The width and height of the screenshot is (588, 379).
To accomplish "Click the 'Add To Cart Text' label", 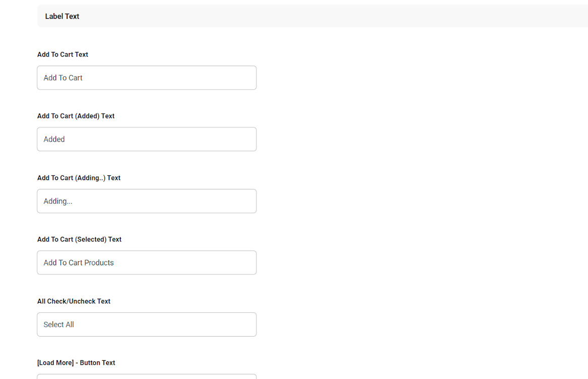I will (x=63, y=55).
